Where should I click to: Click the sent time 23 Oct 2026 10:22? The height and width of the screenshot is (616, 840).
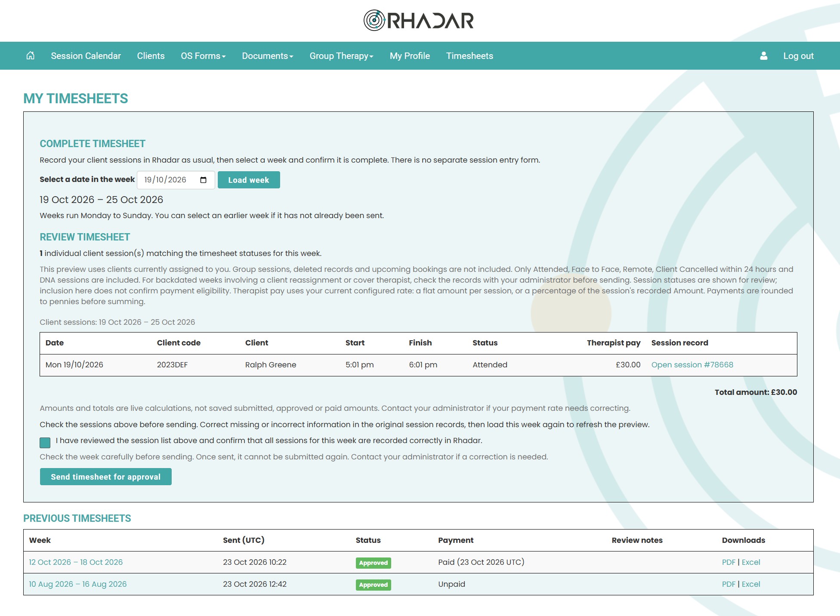tap(255, 562)
